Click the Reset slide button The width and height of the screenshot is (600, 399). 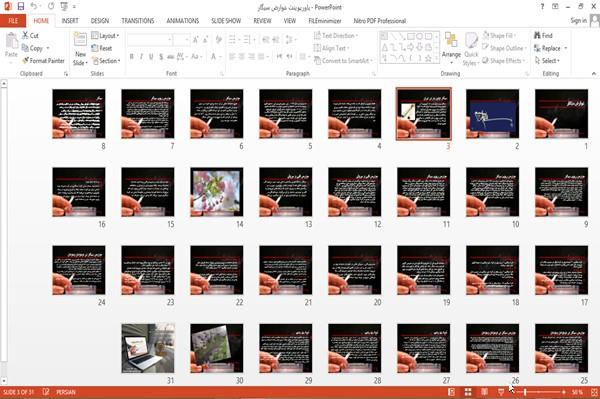click(102, 48)
